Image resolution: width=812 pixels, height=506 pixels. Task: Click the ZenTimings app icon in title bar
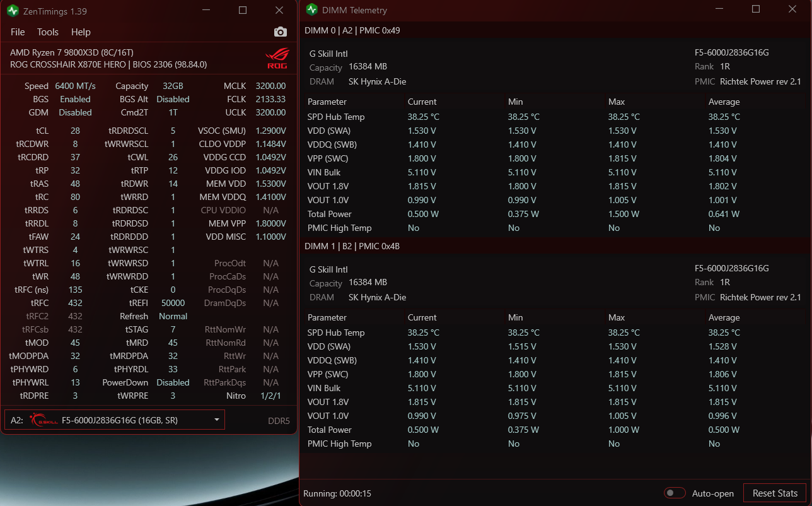point(13,11)
